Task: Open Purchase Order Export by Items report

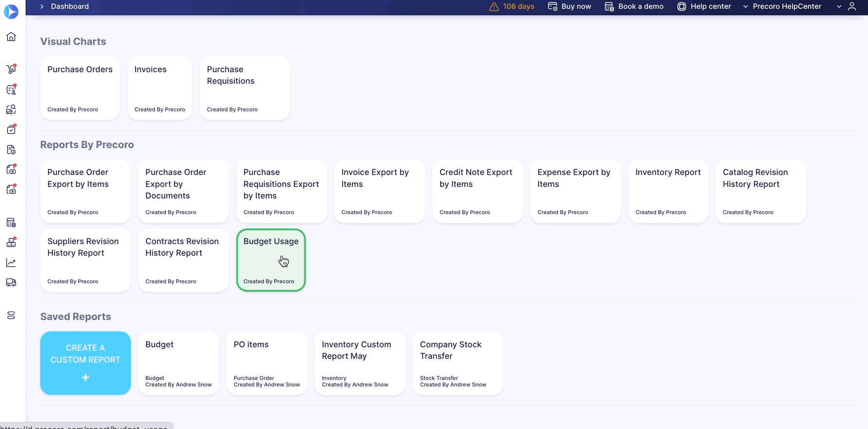Action: pyautogui.click(x=86, y=191)
